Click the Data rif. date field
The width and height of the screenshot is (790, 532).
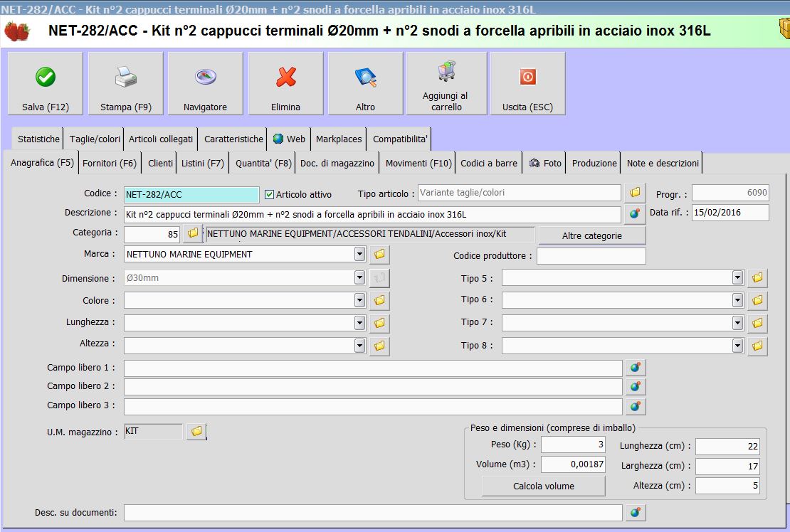pyautogui.click(x=730, y=213)
